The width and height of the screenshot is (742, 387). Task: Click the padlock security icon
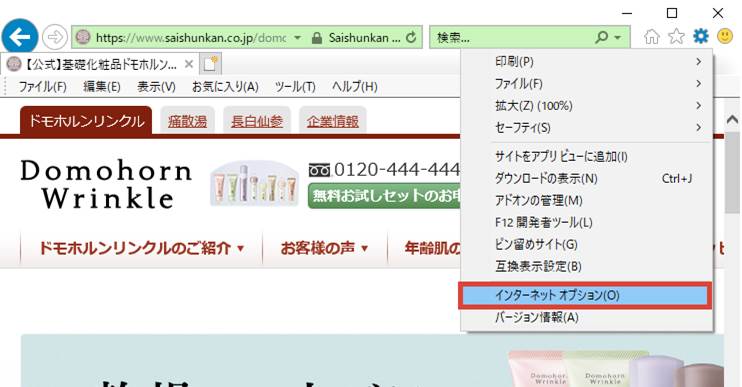[x=317, y=38]
